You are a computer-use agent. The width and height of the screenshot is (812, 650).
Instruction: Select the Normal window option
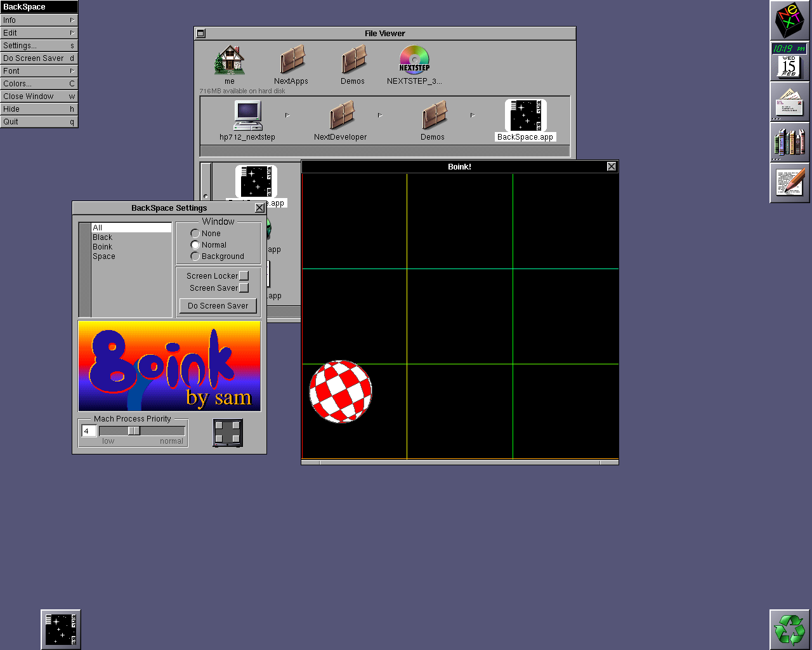tap(195, 245)
